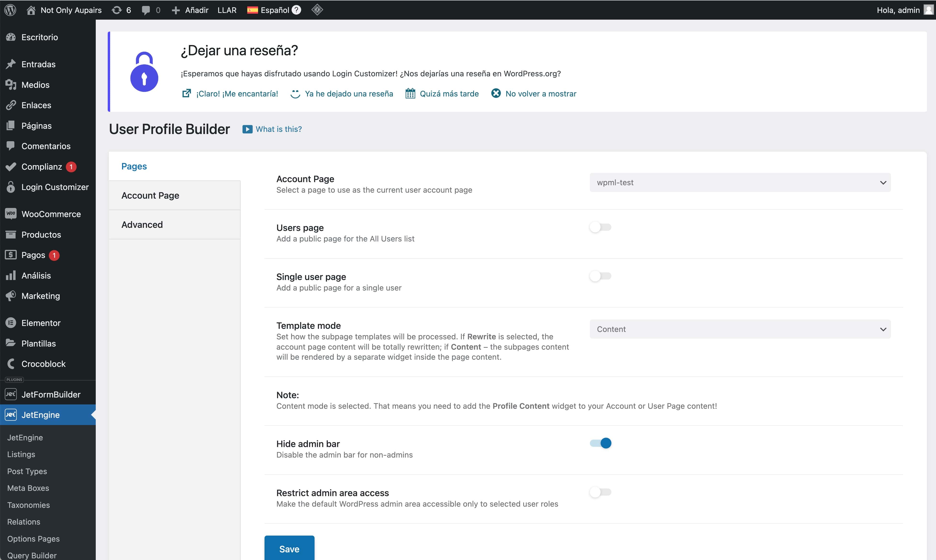Click the Complianz checkmark icon
936x560 pixels.
[x=11, y=166]
